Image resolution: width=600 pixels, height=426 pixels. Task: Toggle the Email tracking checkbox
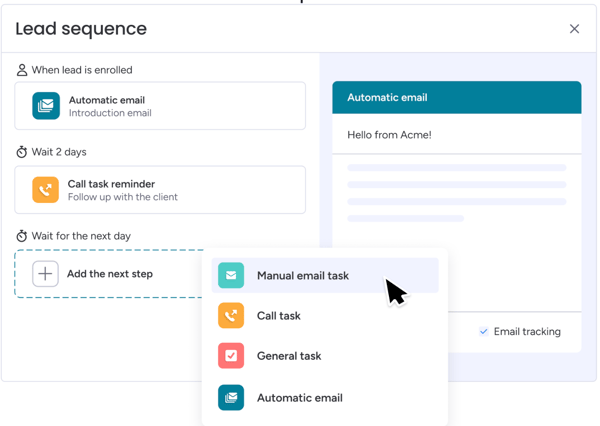tap(484, 332)
